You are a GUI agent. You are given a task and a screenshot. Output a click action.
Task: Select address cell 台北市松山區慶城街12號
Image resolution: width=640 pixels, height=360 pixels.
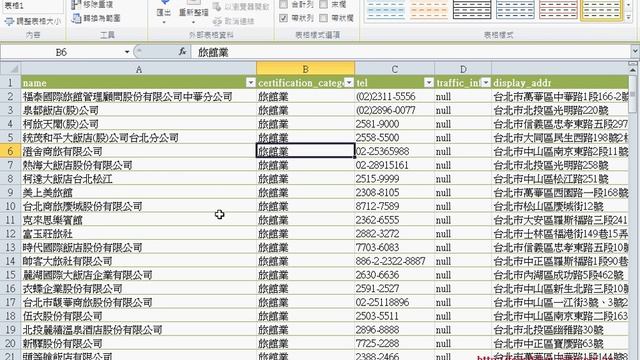(560, 206)
